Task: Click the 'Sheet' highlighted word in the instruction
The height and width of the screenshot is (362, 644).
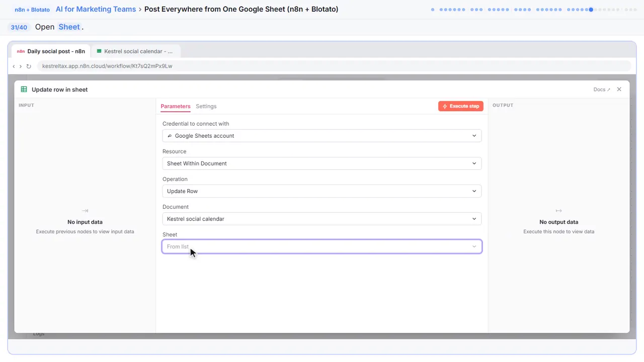Action: (x=69, y=27)
